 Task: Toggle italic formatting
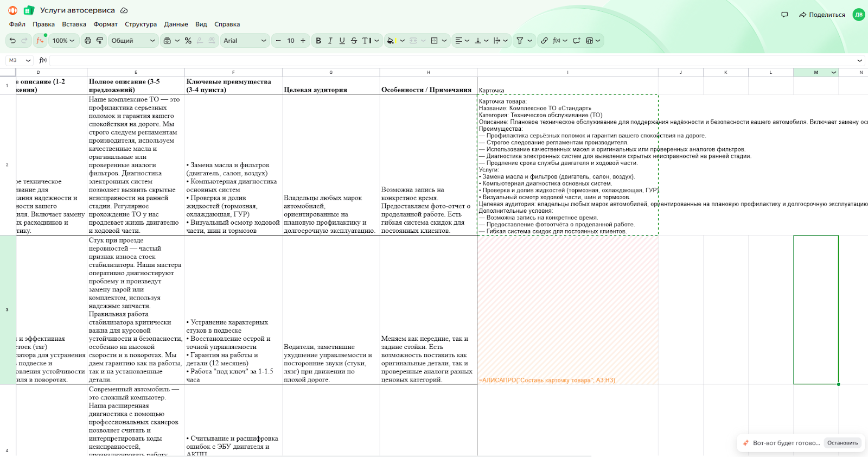point(330,41)
